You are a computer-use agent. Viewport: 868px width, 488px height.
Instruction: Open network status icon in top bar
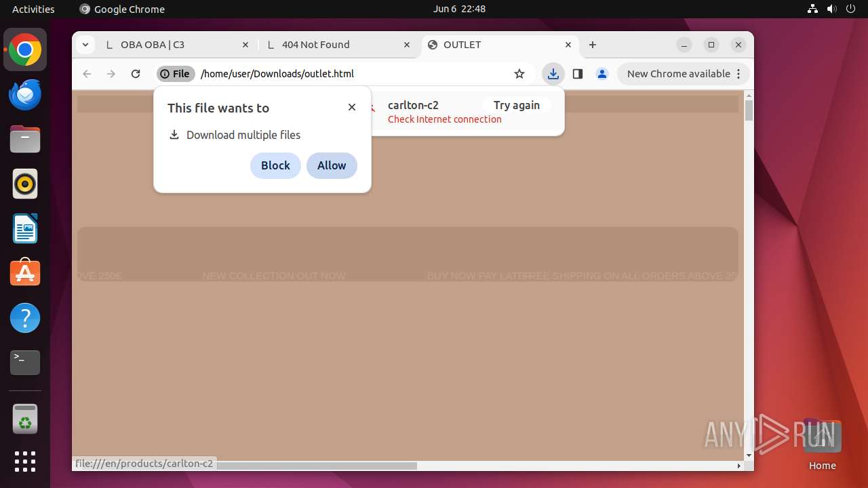point(813,9)
